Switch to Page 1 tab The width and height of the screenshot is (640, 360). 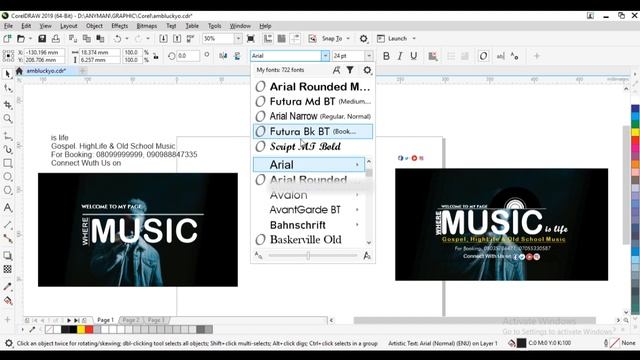[105, 320]
